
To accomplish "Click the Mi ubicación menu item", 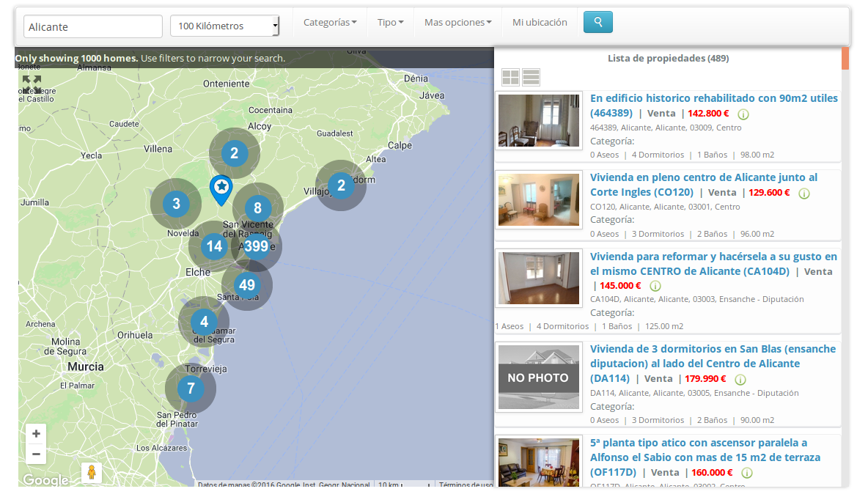I will pos(540,22).
